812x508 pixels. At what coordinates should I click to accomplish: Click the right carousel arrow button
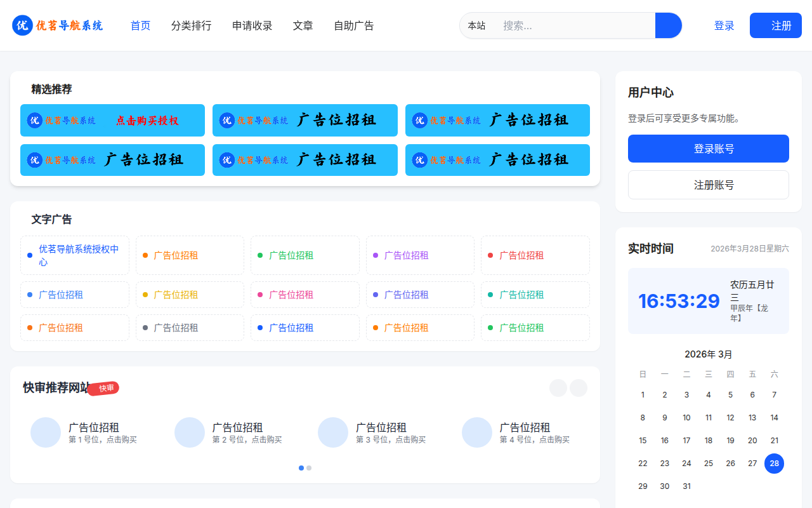578,387
